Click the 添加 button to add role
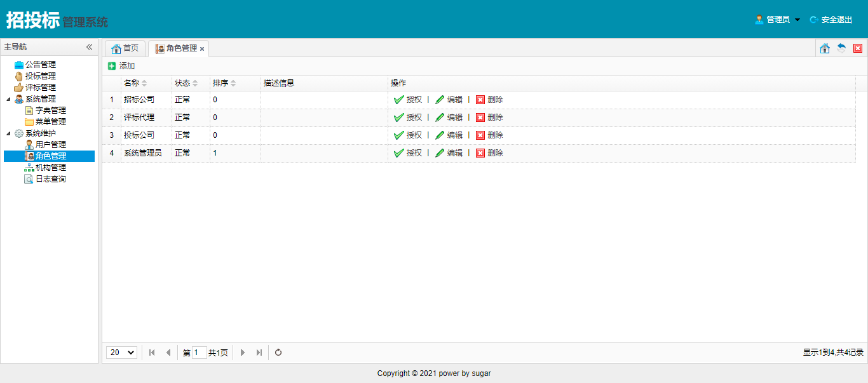This screenshot has height=383, width=868. (121, 66)
